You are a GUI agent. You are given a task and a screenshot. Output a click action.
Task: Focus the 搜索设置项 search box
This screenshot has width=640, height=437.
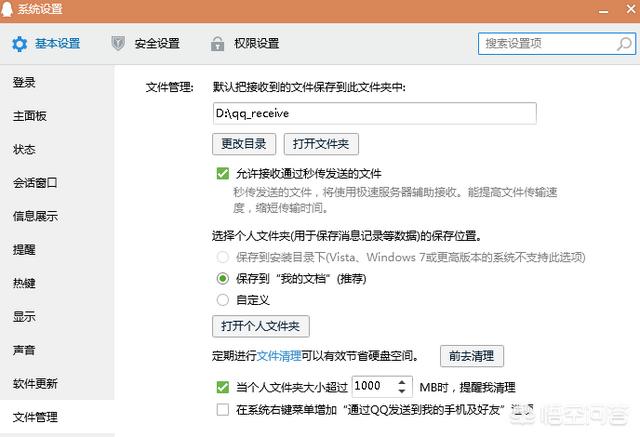(557, 44)
